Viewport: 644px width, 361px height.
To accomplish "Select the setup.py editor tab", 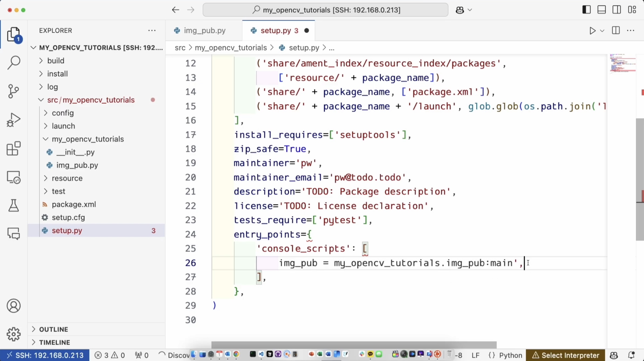I will click(276, 31).
